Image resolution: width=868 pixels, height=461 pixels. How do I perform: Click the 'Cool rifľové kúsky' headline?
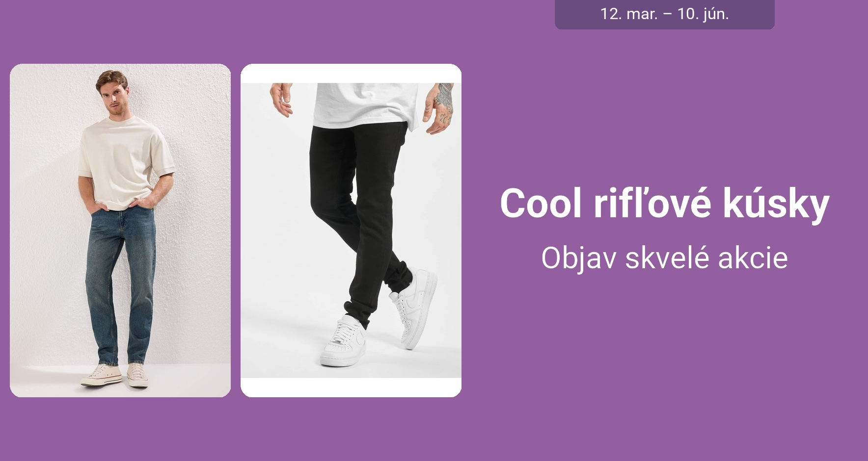[x=665, y=203]
